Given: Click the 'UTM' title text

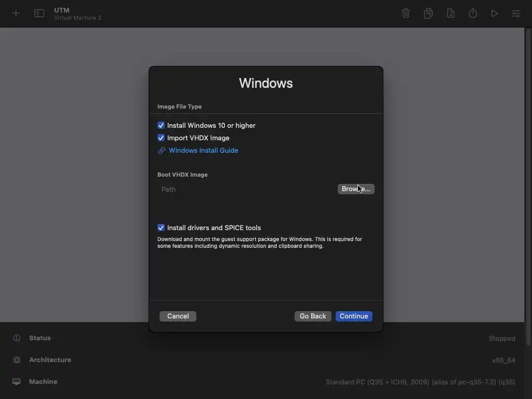Looking at the screenshot, I should click(x=62, y=10).
